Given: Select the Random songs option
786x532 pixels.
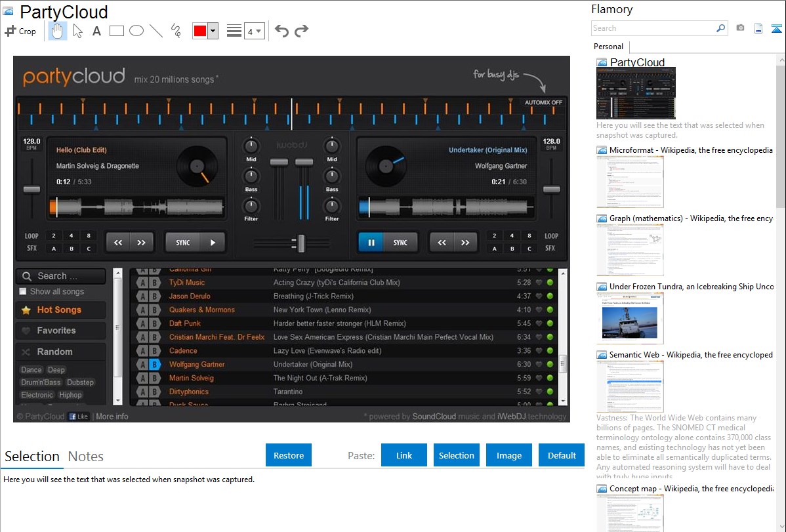Looking at the screenshot, I should click(60, 352).
